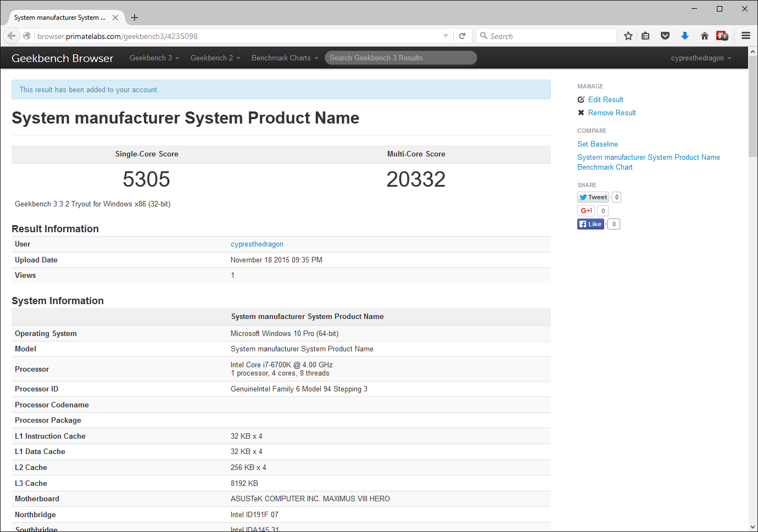
Task: Click the Facebook Like count bubble
Action: [614, 224]
